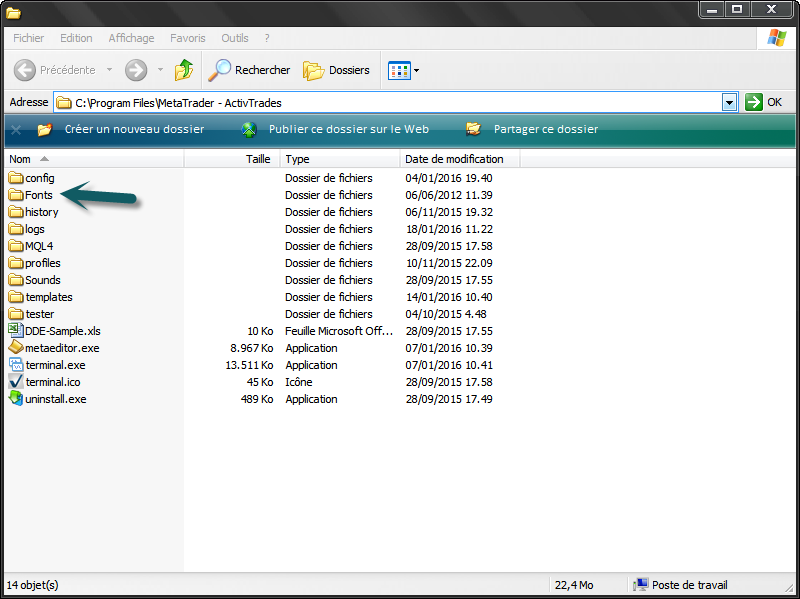The image size is (800, 599).
Task: Select the file name uninstall.exe
Action: coord(56,399)
